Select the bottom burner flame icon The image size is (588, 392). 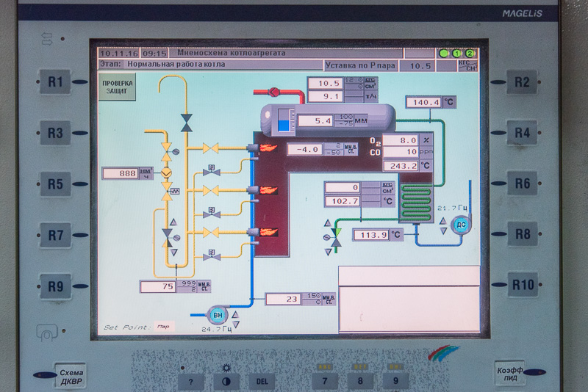268,233
